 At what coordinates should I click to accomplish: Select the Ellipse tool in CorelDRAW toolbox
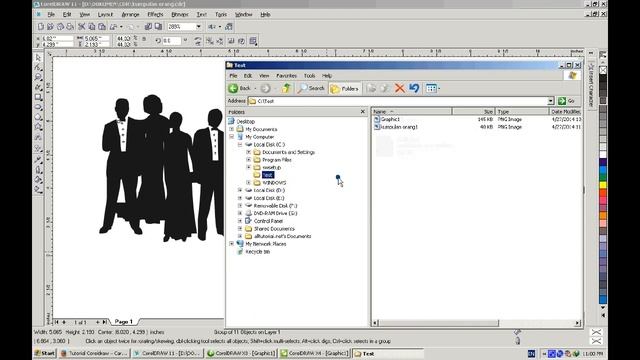coord(38,107)
